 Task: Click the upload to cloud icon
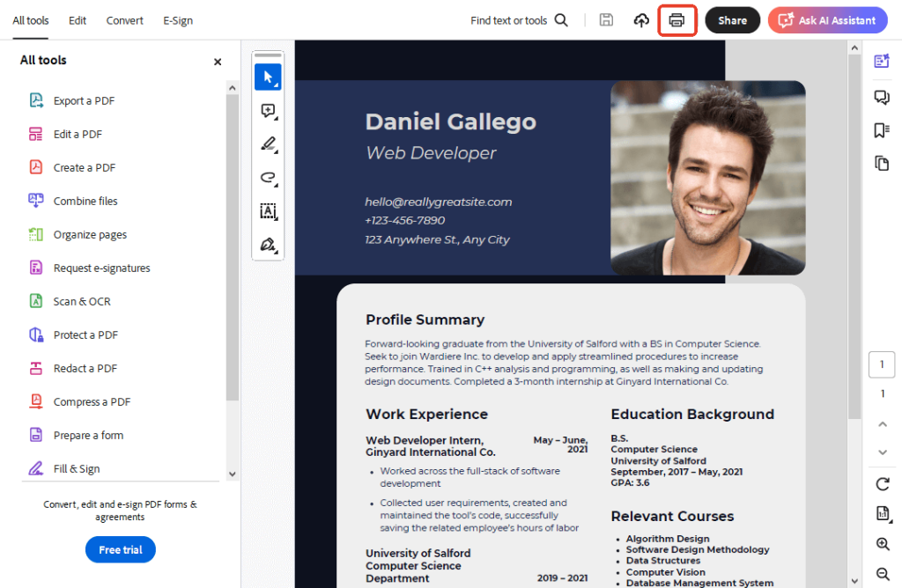(x=641, y=20)
